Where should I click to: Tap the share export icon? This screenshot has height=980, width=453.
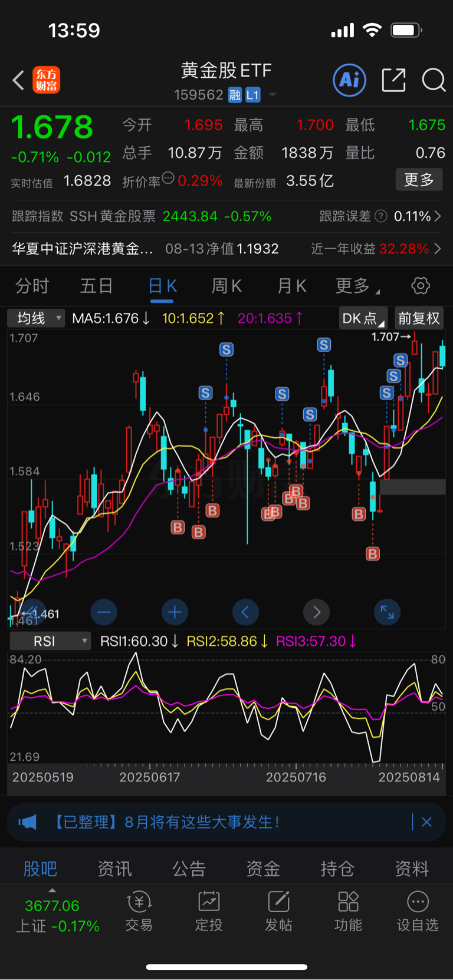pos(393,80)
